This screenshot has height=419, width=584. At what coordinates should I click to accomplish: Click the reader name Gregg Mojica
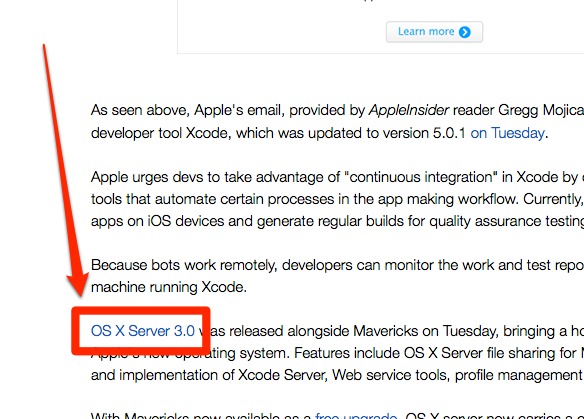click(541, 110)
